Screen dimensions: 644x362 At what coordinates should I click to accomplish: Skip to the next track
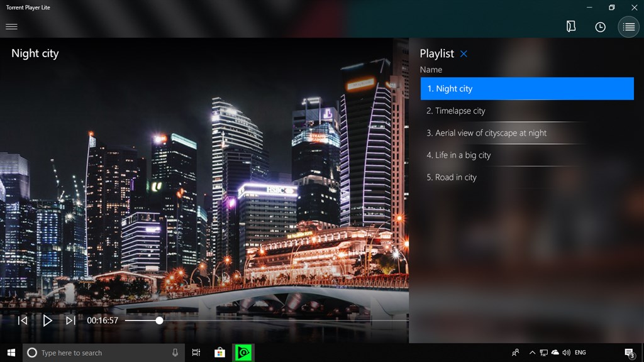tap(71, 320)
